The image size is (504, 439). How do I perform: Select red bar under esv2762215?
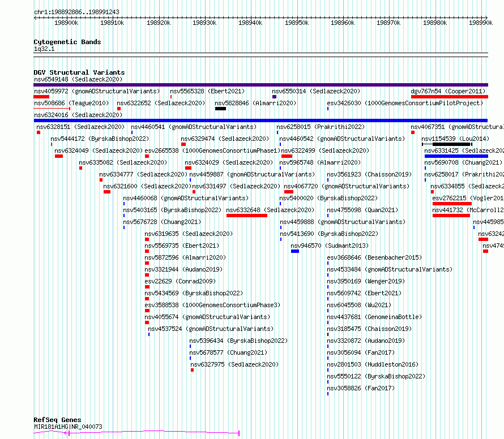coord(452,204)
